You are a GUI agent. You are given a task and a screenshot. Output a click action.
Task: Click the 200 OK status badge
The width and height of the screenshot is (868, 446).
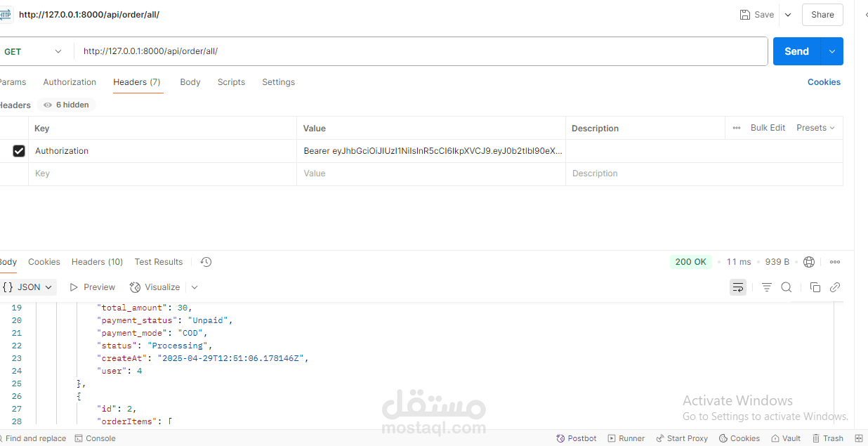[x=690, y=262]
